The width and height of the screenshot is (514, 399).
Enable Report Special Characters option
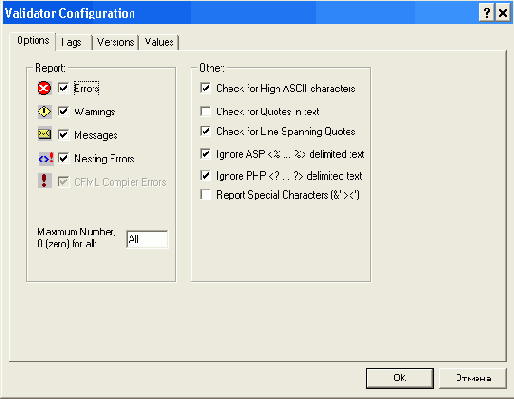pos(205,195)
